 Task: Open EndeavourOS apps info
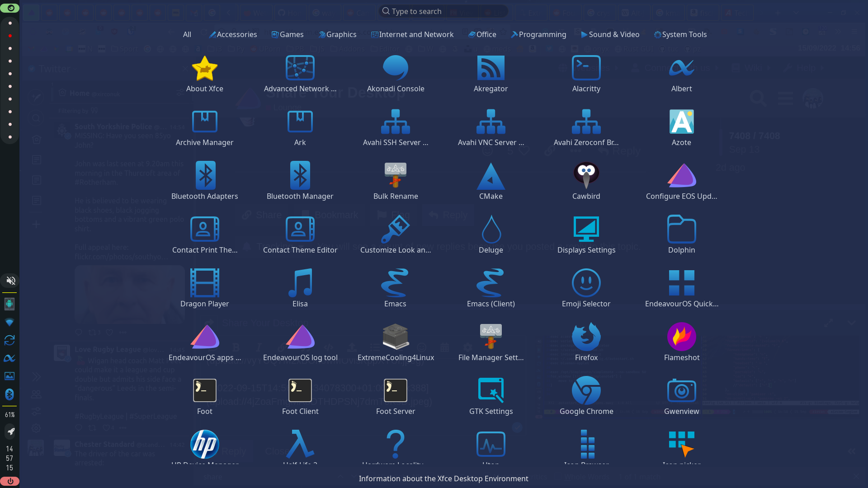point(204,343)
